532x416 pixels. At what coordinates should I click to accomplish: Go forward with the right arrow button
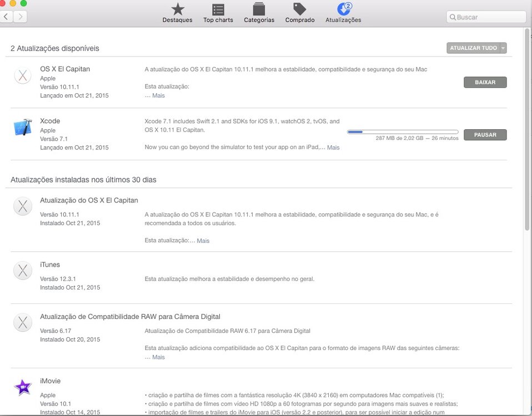(x=20, y=17)
